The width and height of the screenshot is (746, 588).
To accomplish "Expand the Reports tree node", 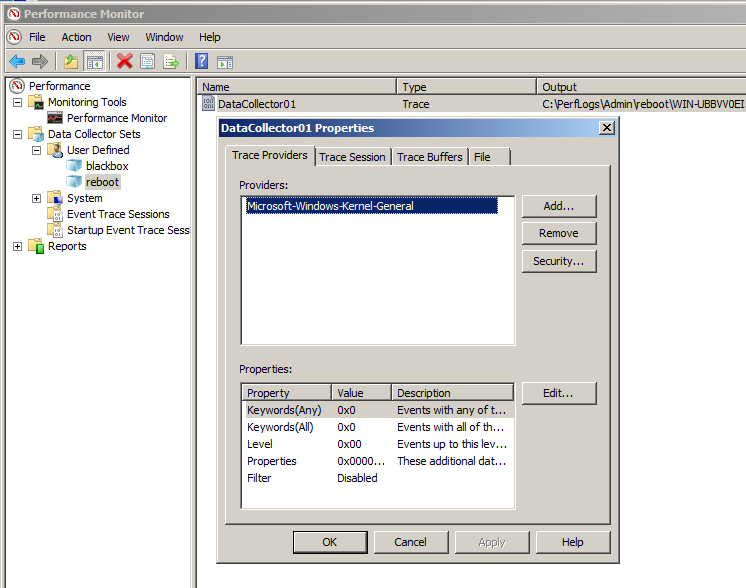I will pos(18,246).
